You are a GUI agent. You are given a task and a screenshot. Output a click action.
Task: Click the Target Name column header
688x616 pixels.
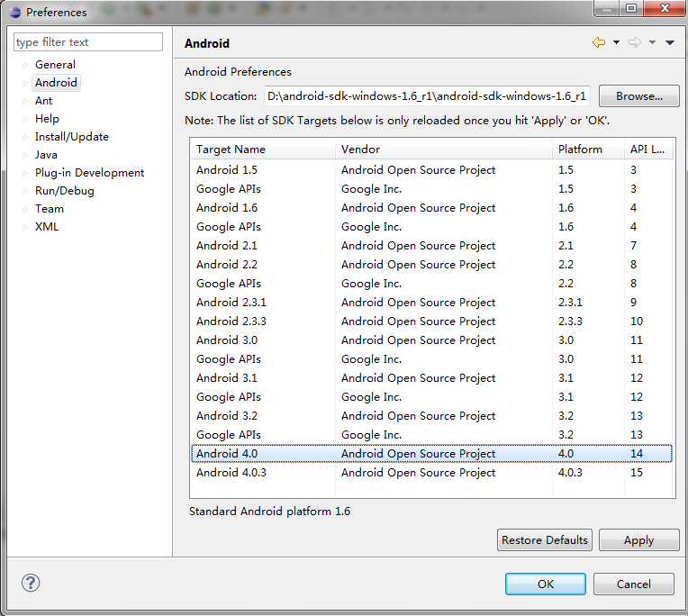pos(263,149)
